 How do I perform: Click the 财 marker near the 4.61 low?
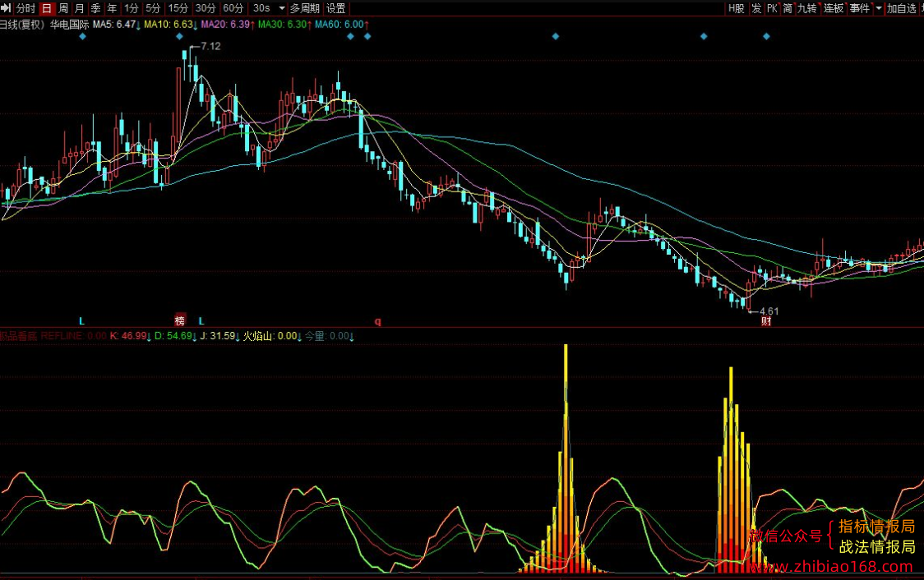point(766,321)
